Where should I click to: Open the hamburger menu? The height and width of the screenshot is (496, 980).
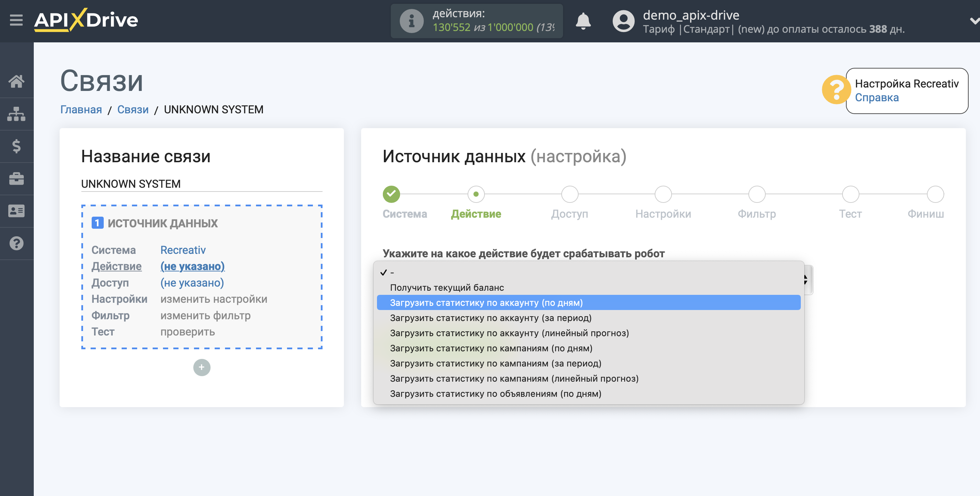[x=16, y=20]
